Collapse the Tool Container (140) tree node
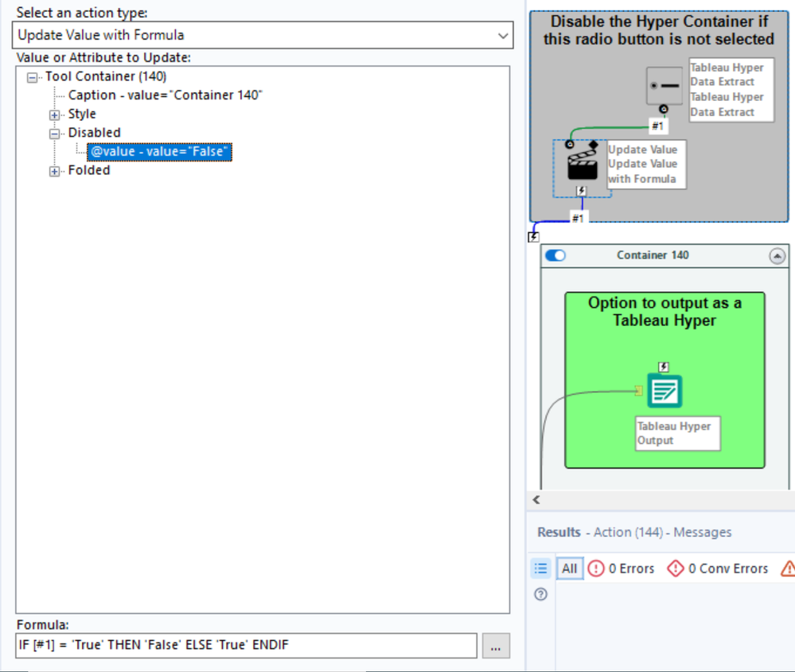795x672 pixels. point(32,78)
